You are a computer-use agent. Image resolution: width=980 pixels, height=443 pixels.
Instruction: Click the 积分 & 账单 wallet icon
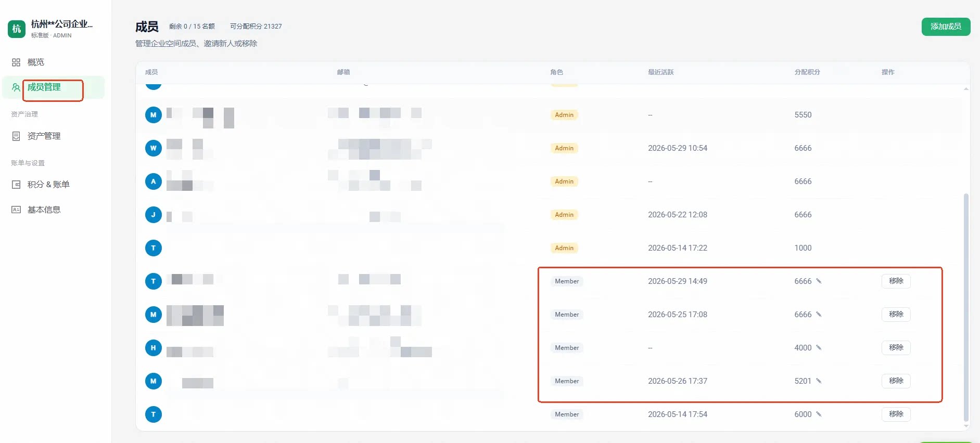[16, 185]
